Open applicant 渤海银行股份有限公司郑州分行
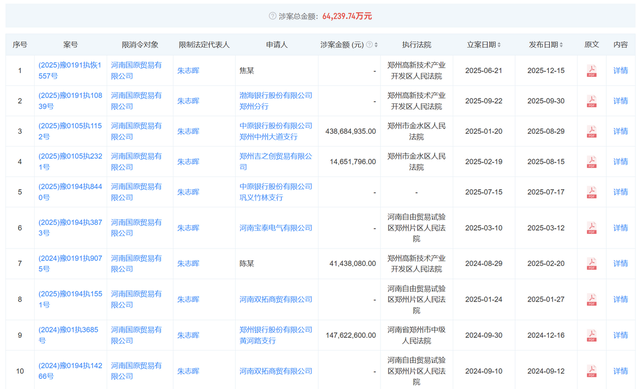 [x=276, y=101]
